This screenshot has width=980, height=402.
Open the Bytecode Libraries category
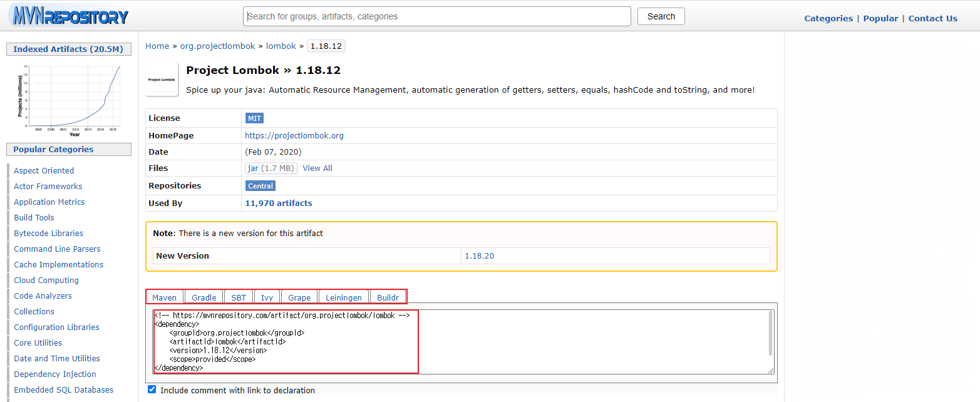pos(49,233)
